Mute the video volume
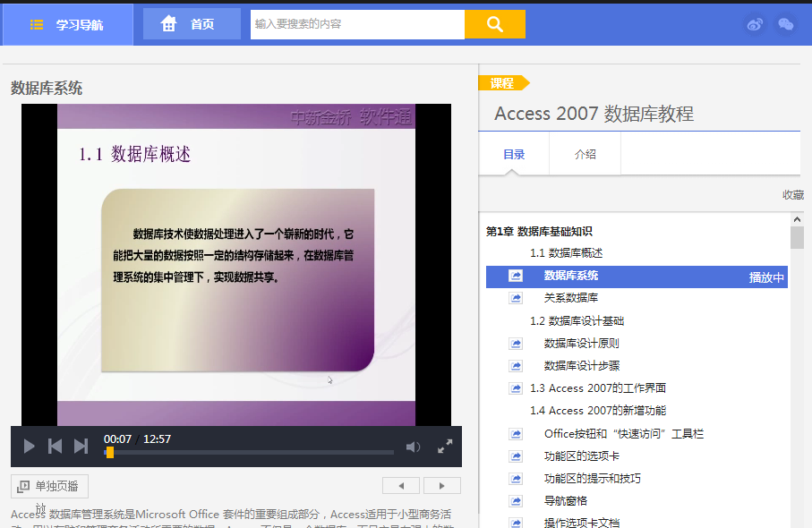Screen dimensions: 812x528 413,447
